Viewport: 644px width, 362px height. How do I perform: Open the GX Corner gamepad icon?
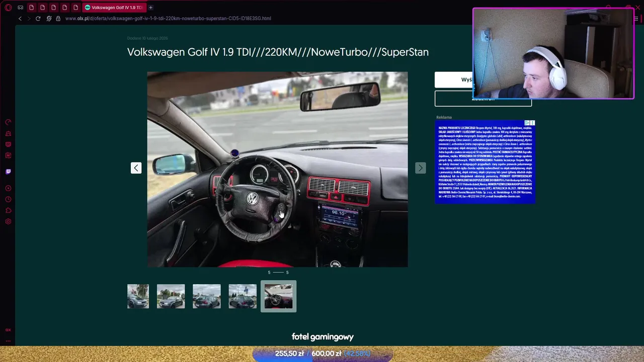(20, 8)
